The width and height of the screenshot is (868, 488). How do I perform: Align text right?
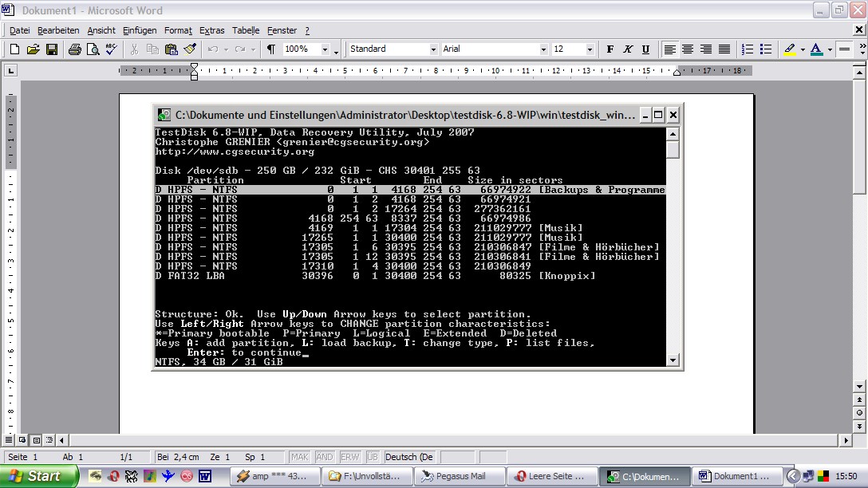[x=706, y=49]
